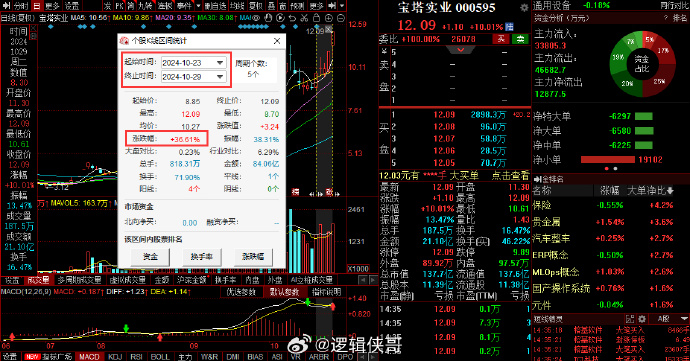This screenshot has width=690, height=361.
Task: Select the 成交量 volume indicator tab
Action: pos(38,280)
